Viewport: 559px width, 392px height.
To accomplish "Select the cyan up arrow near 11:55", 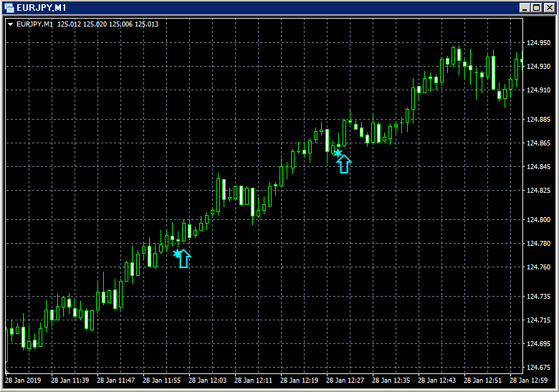I will [x=184, y=259].
